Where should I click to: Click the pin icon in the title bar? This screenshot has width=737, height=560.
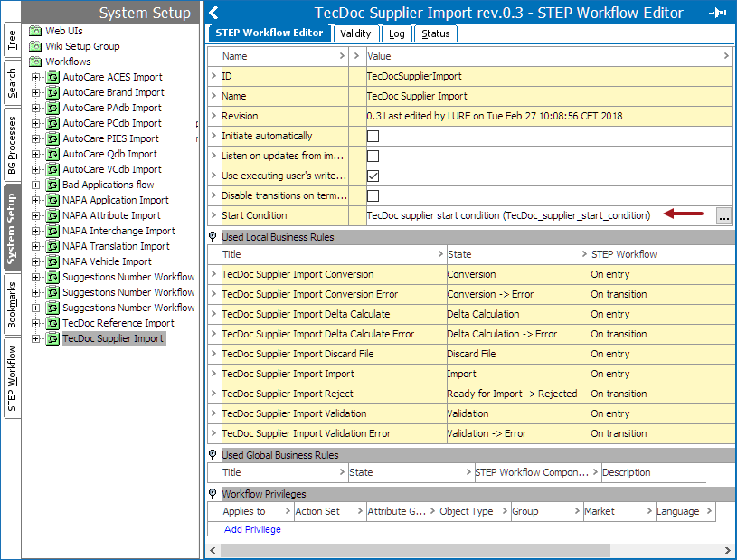coord(718,13)
